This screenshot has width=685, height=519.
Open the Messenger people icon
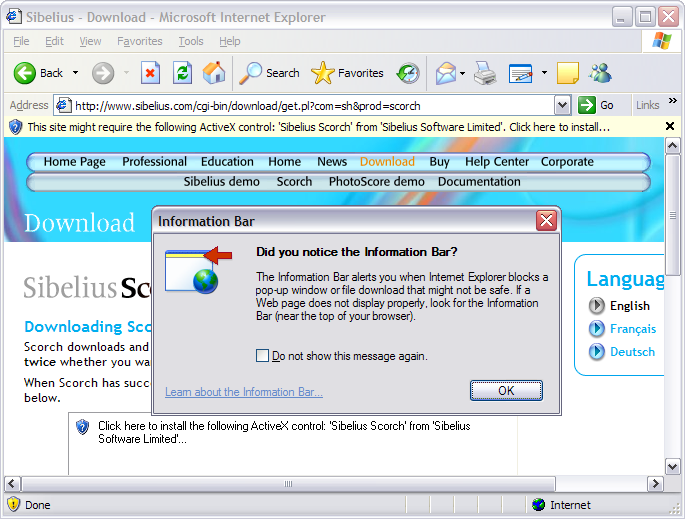pyautogui.click(x=600, y=73)
